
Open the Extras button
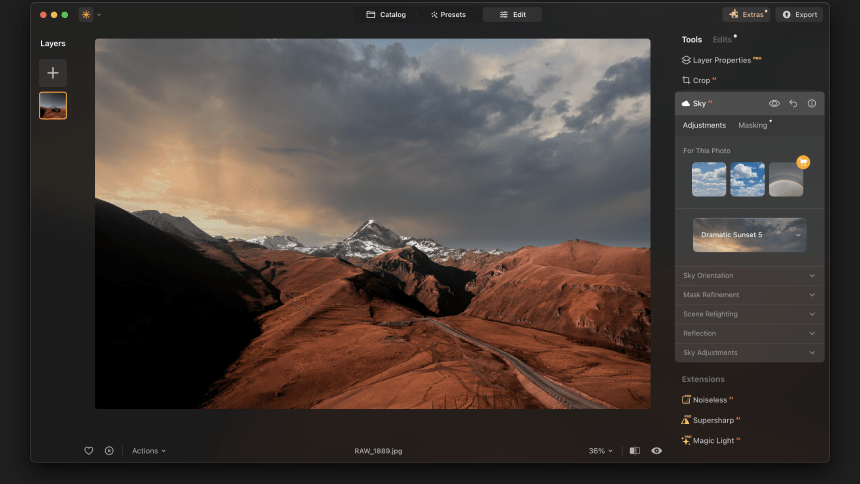click(746, 15)
